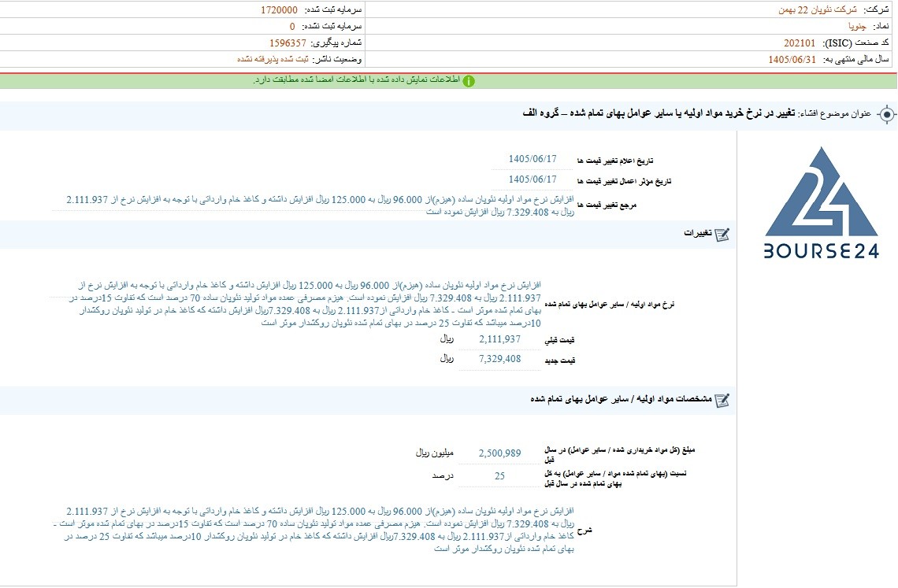Select registered capital value 1720000
898x588 pixels.
tap(279, 9)
